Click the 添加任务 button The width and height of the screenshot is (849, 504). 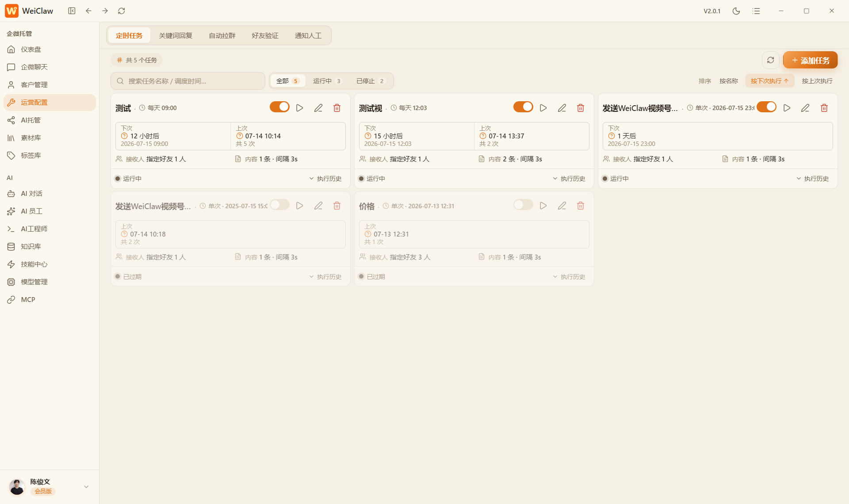coord(811,60)
